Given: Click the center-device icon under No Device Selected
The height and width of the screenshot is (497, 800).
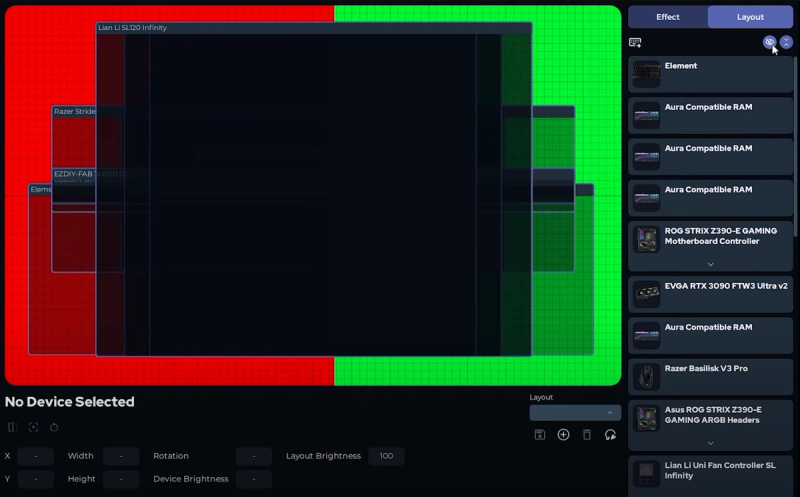Looking at the screenshot, I should point(33,427).
